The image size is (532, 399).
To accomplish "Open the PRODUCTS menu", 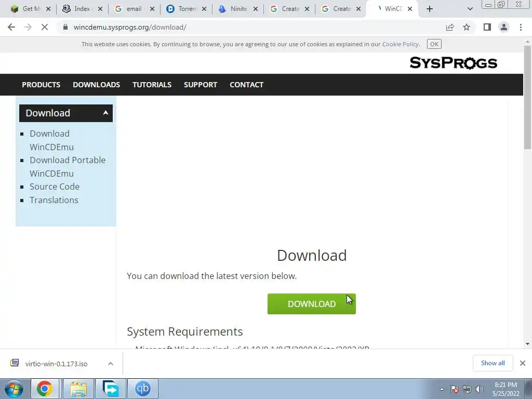I will [x=41, y=85].
